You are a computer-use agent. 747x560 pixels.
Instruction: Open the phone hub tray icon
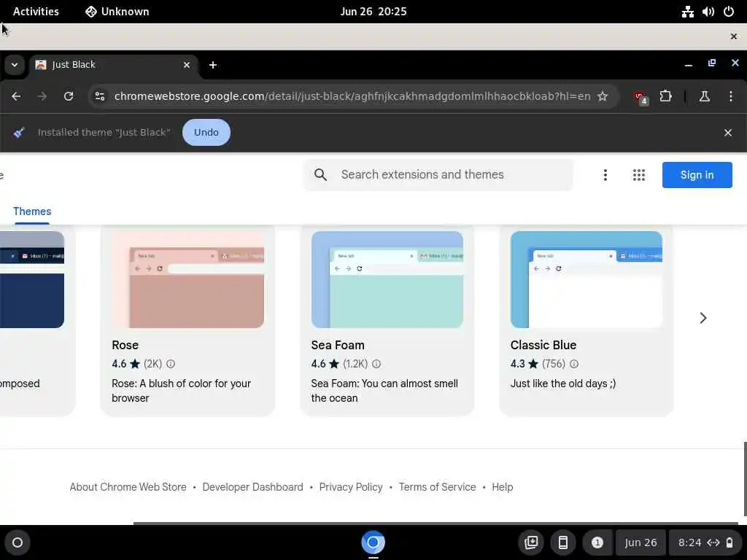pyautogui.click(x=563, y=542)
